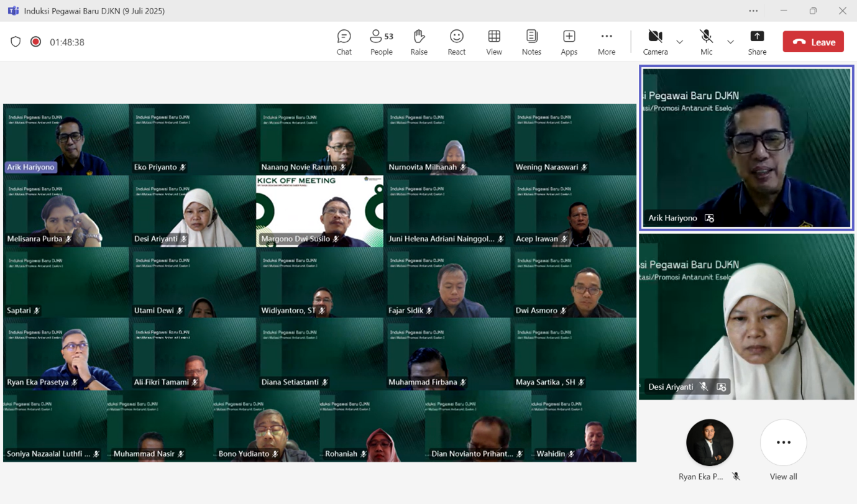Open the Apps panel
Image resolution: width=857 pixels, height=504 pixels.
coord(569,42)
